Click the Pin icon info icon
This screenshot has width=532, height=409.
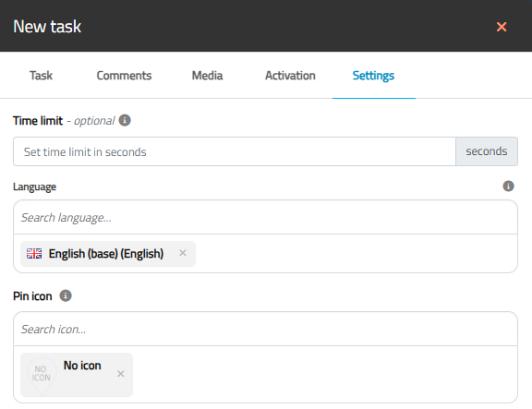(x=66, y=295)
